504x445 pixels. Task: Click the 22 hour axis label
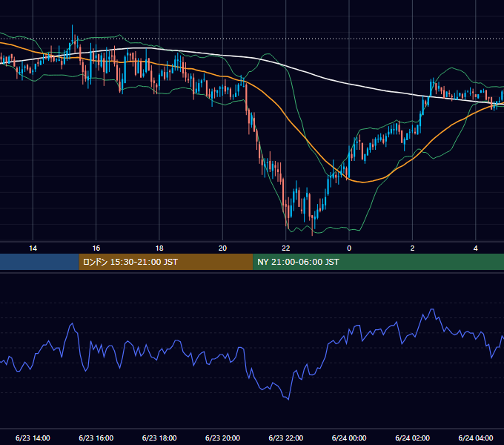pyautogui.click(x=286, y=248)
